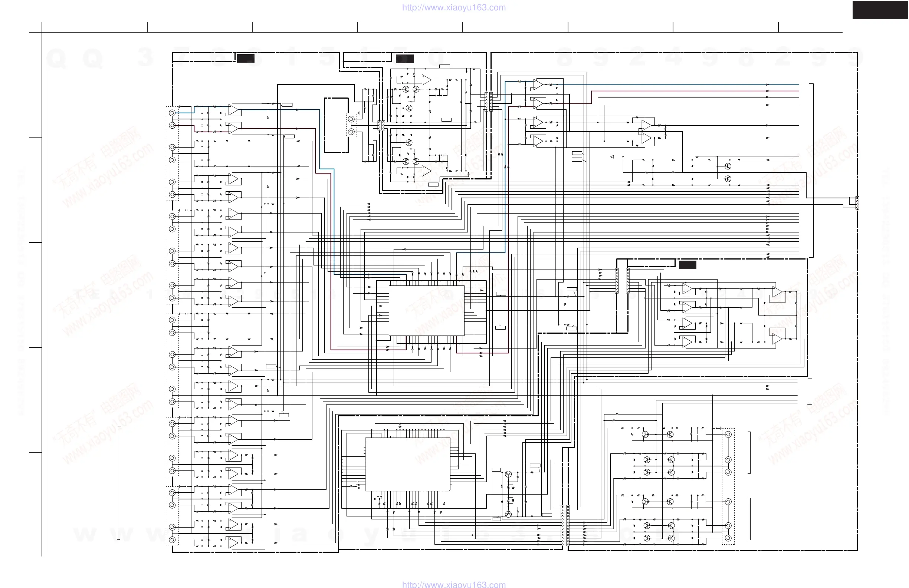Open the xiaoyu163.com link in the page header
Image resolution: width=909 pixels, height=588 pixels.
point(454,8)
